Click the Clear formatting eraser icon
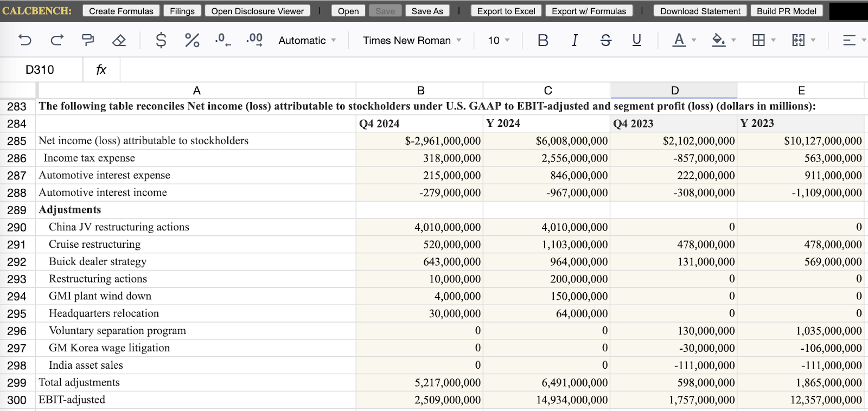 pyautogui.click(x=119, y=40)
